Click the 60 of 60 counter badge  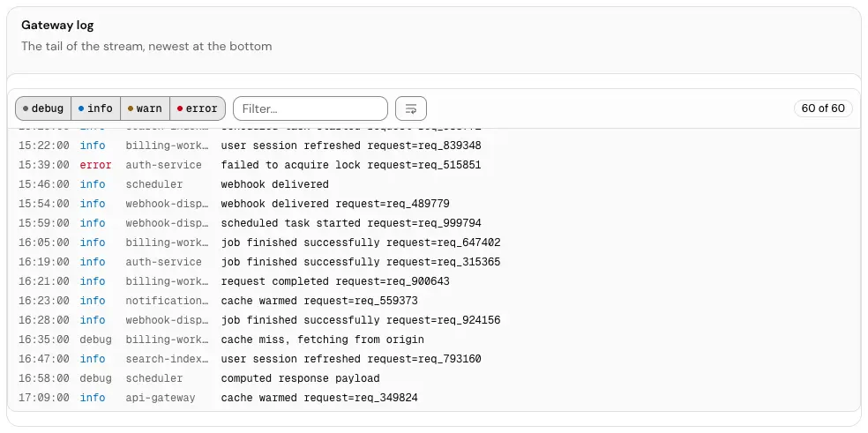[823, 108]
